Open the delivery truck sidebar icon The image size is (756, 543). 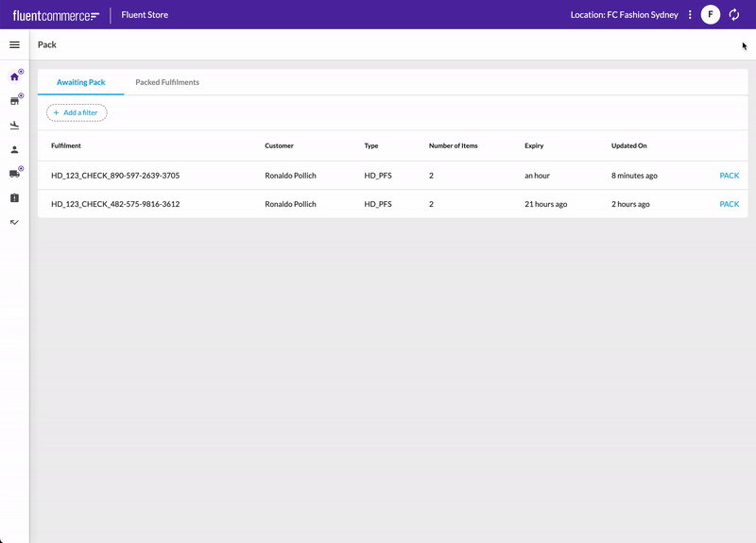[14, 174]
